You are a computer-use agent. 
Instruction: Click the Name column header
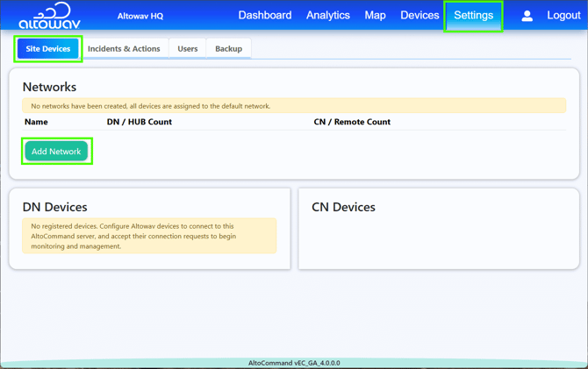point(36,122)
